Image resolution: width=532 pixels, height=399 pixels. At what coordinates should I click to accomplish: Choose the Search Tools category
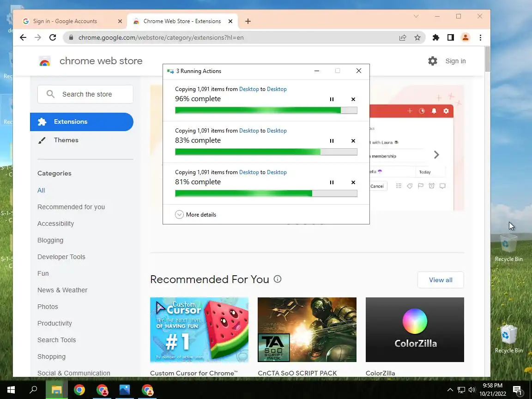tap(57, 340)
